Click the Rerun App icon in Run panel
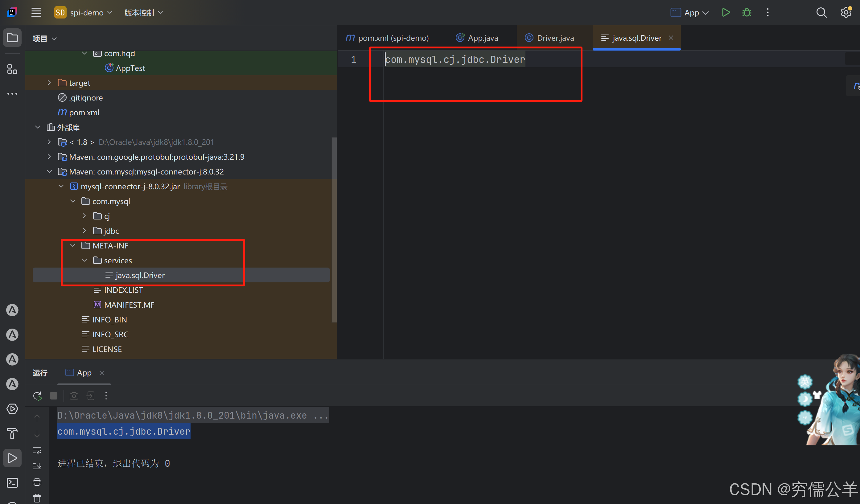 click(37, 396)
